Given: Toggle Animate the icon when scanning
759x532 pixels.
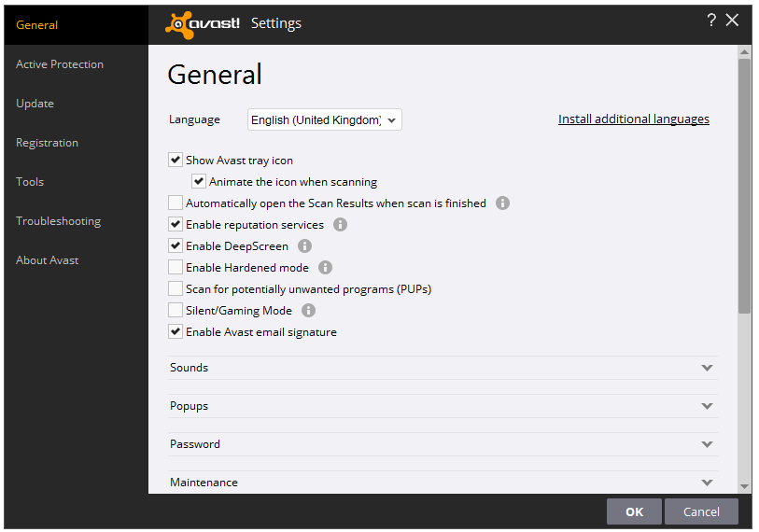Looking at the screenshot, I should pyautogui.click(x=199, y=181).
